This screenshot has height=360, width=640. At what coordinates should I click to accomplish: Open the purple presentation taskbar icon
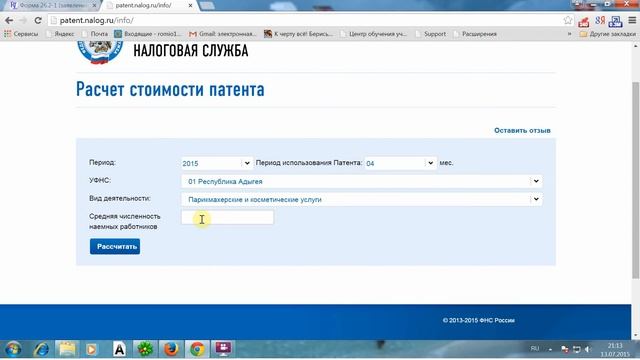(x=223, y=349)
